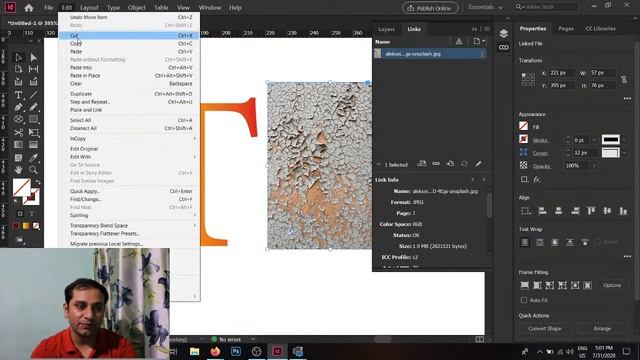Swap fill and stroke arrow
This screenshot has height=360, width=640.
pos(38,182)
